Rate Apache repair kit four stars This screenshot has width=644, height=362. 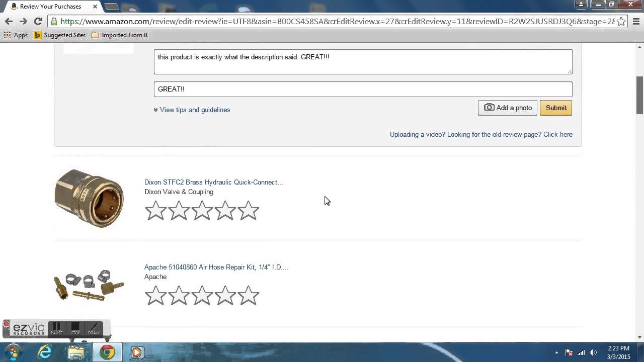[225, 296]
